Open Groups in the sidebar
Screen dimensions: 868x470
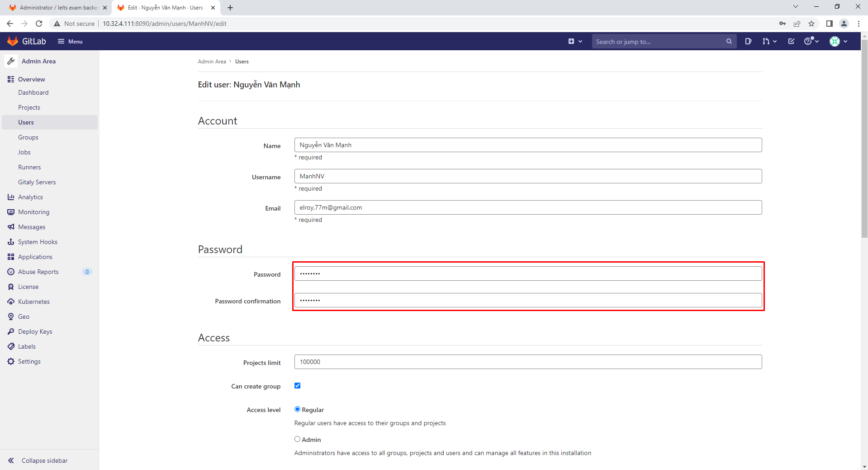coord(28,137)
